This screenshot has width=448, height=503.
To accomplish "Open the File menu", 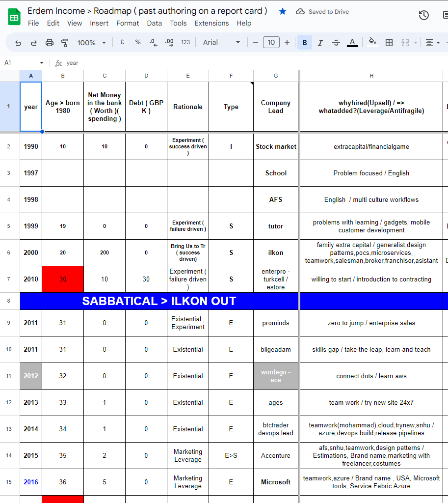I will (33, 23).
